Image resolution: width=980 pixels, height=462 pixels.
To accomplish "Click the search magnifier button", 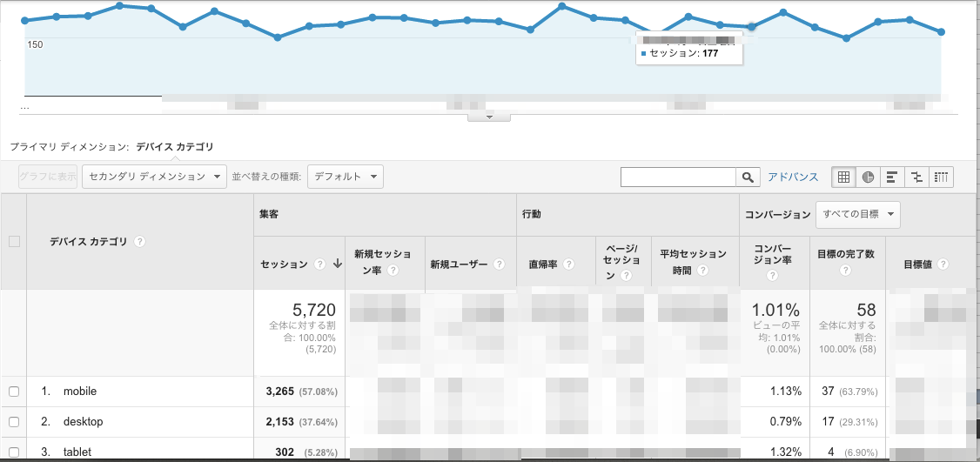I will click(748, 177).
